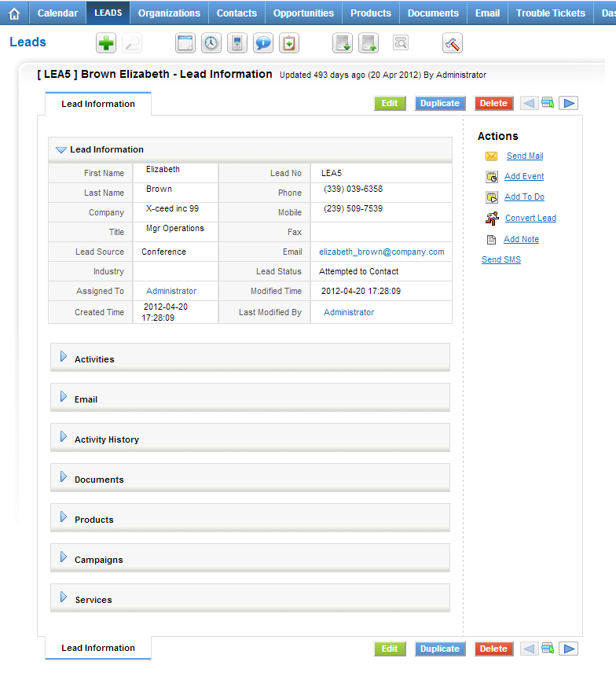Open the chat speech bubble icon
The width and height of the screenshot is (616, 680).
(263, 43)
